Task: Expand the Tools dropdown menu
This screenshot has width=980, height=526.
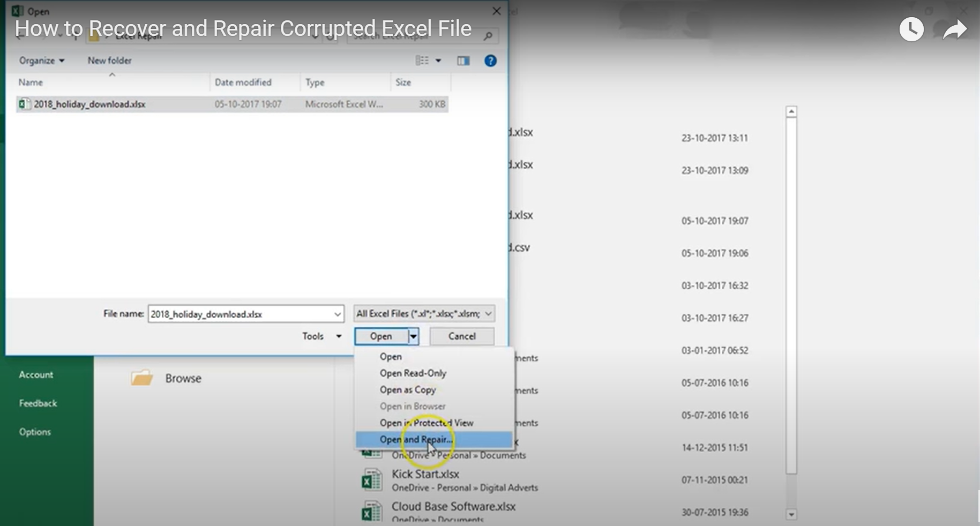Action: (x=321, y=336)
